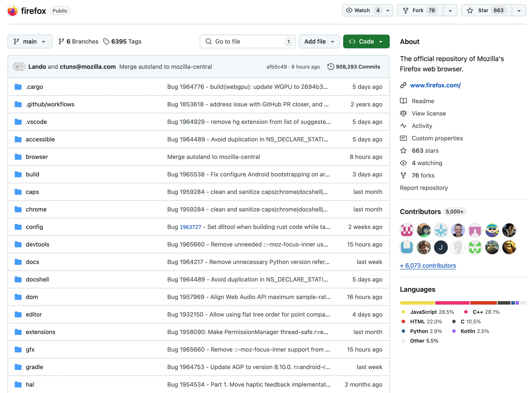Open the contributor avatar with letter J

click(x=441, y=247)
